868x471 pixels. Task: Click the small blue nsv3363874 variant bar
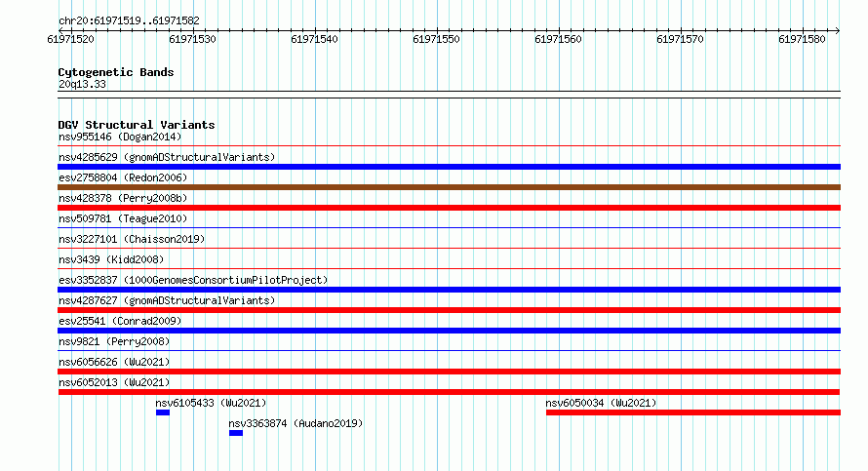pos(236,433)
